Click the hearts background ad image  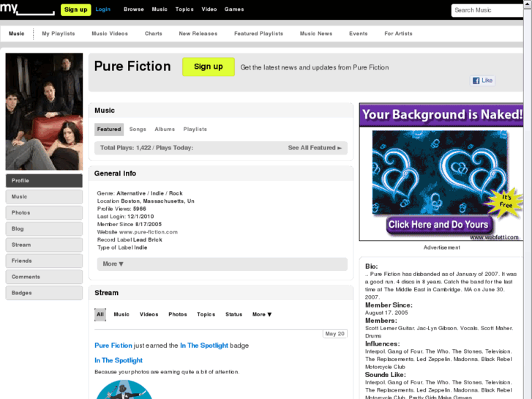[x=440, y=172]
